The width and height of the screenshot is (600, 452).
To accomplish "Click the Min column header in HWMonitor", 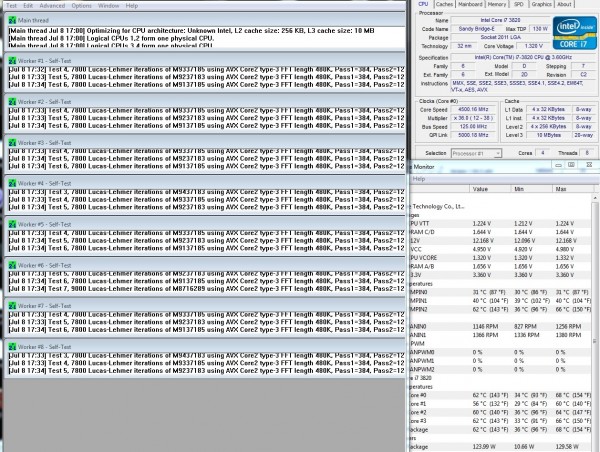I will pyautogui.click(x=532, y=189).
